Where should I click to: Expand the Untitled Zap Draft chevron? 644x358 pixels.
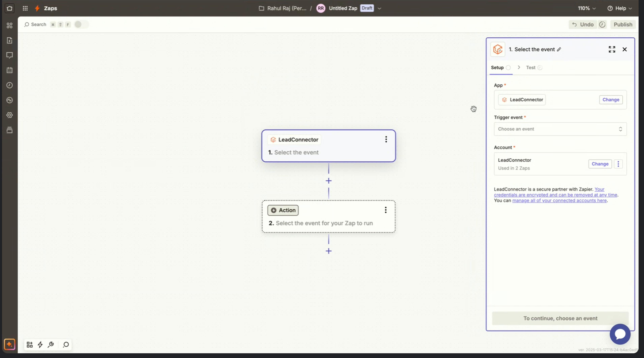tap(379, 8)
